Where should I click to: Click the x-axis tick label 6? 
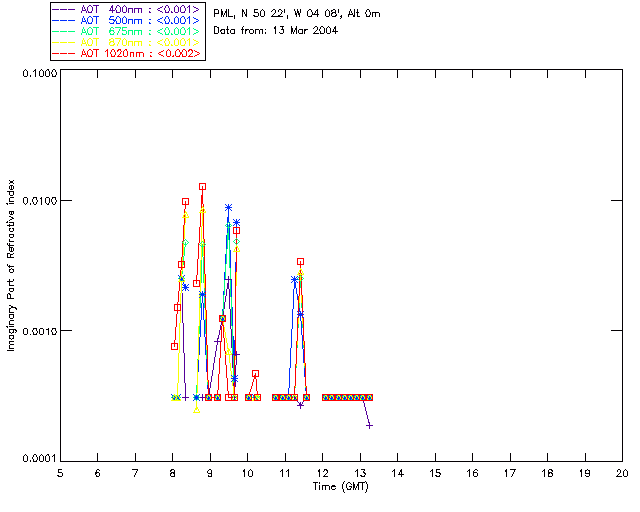(x=98, y=473)
